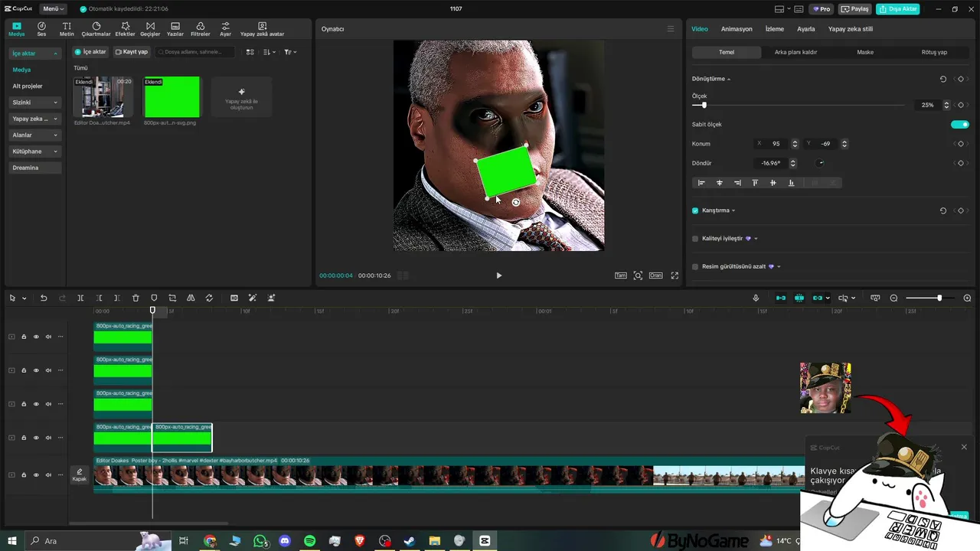This screenshot has height=551, width=980.
Task: Click the rotate tool in timeline toolbar
Action: [x=209, y=298]
